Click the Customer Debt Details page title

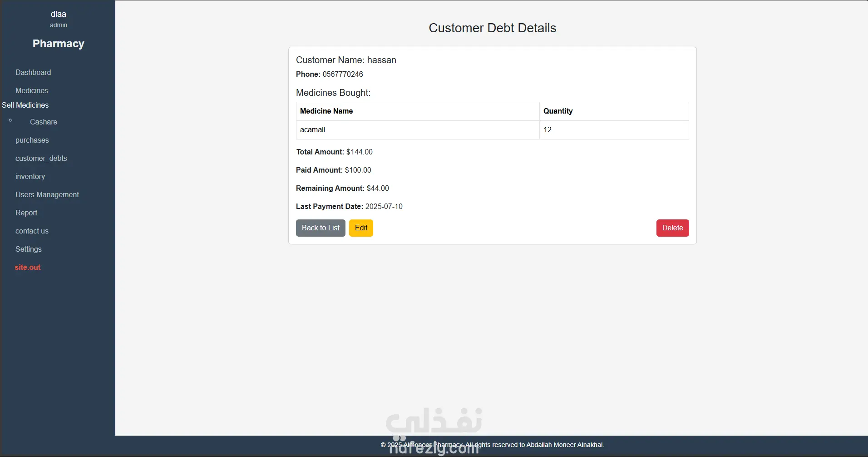click(x=493, y=28)
